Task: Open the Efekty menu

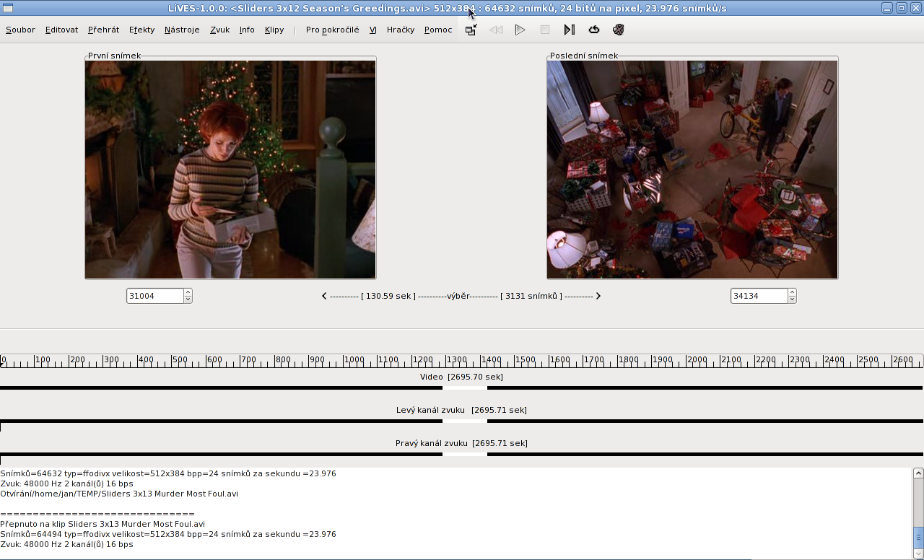Action: 141,30
